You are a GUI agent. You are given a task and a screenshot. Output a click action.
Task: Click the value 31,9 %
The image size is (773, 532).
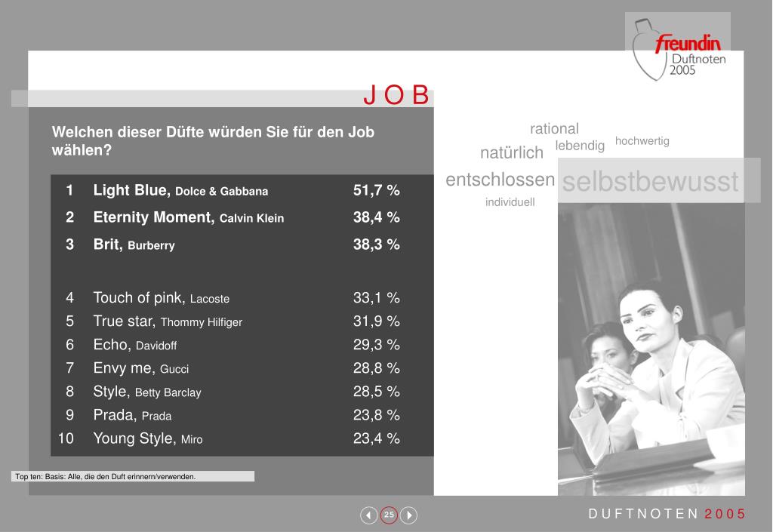coord(376,321)
